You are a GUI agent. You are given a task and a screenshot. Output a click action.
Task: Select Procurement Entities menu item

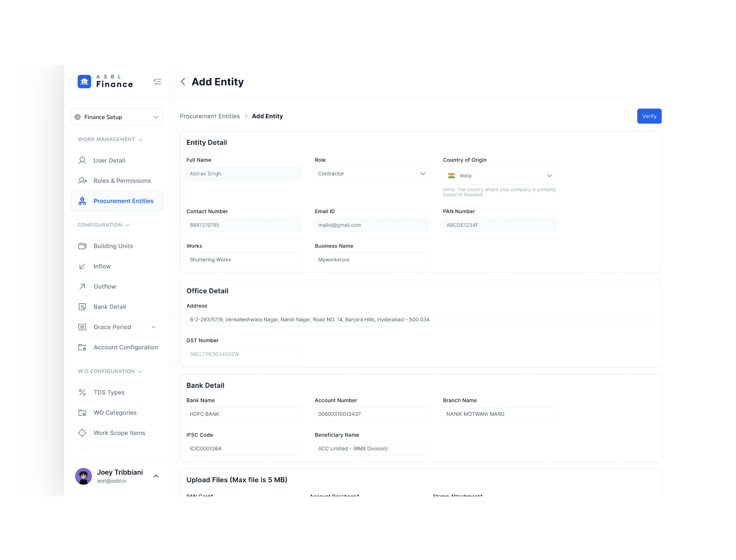pos(117,201)
